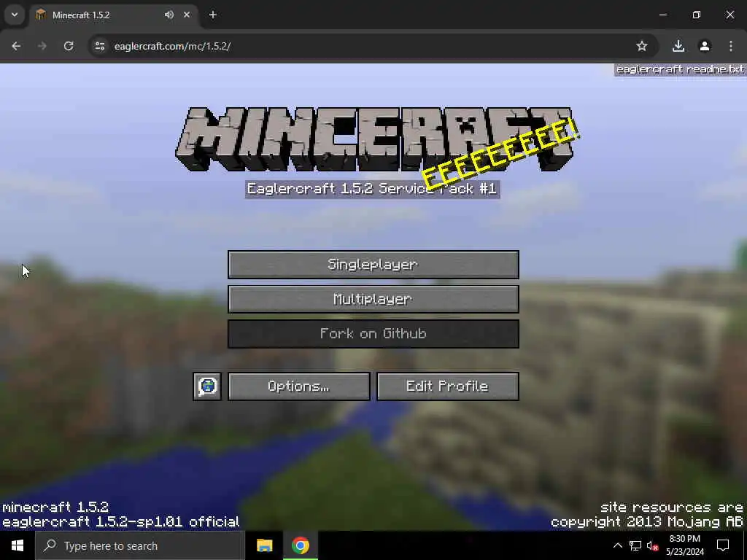Open the Options menu
This screenshot has height=560, width=747.
(298, 386)
